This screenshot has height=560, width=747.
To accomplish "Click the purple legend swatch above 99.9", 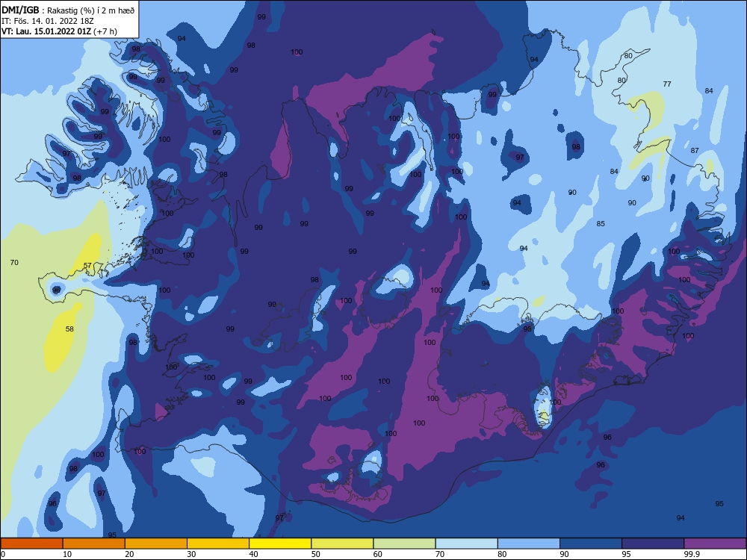I will click(x=715, y=544).
